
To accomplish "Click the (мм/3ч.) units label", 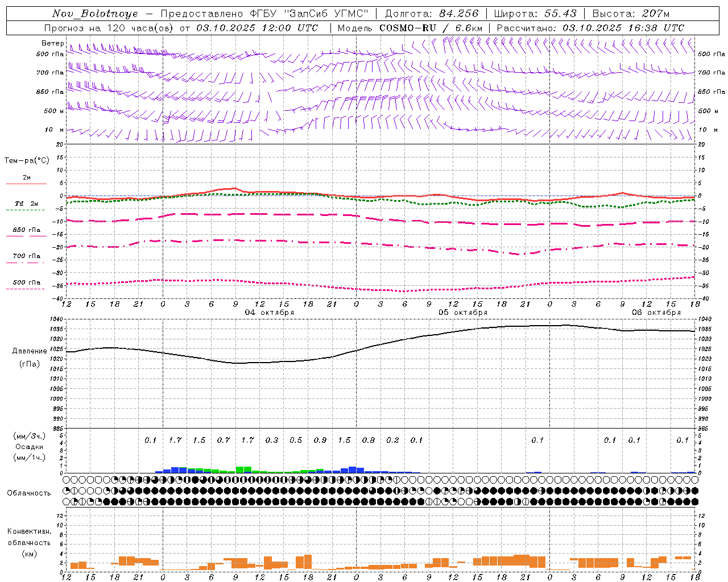I will (30, 436).
